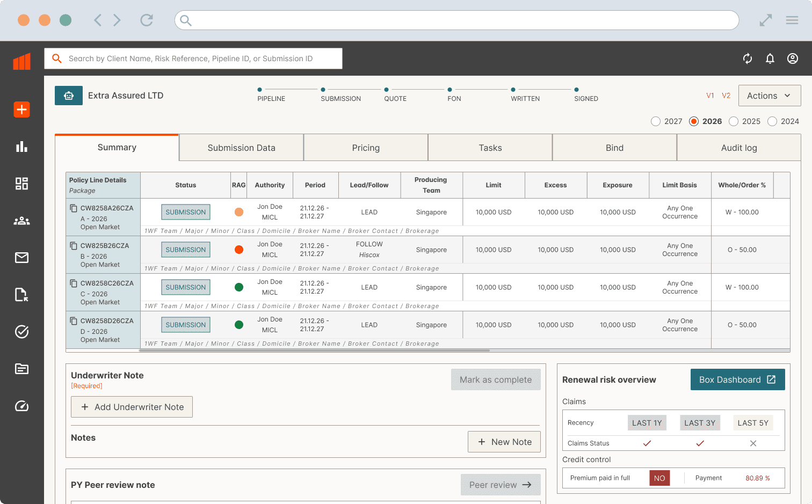
Task: Toggle LAST 5Y claims recency
Action: pos(753,423)
